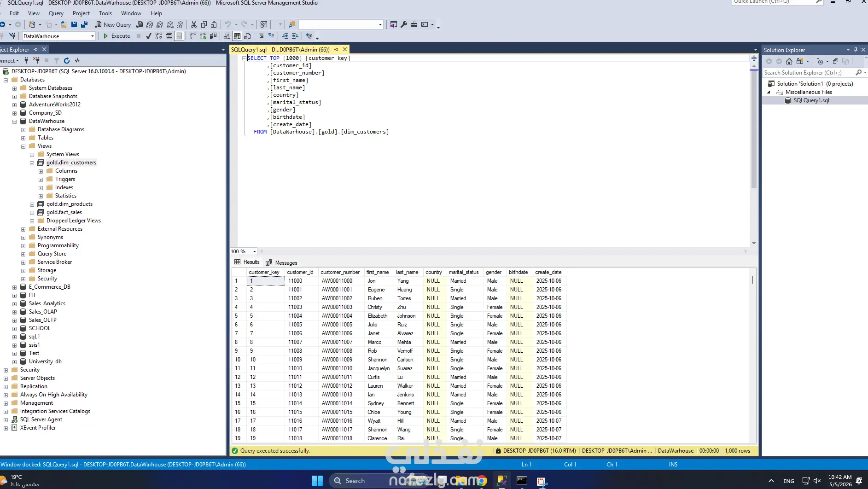Parse the query with checkmark icon
This screenshot has width=868, height=489.
[x=148, y=36]
